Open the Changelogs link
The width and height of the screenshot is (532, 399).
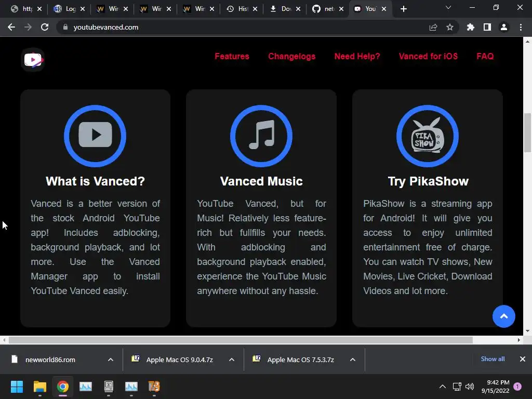(291, 56)
